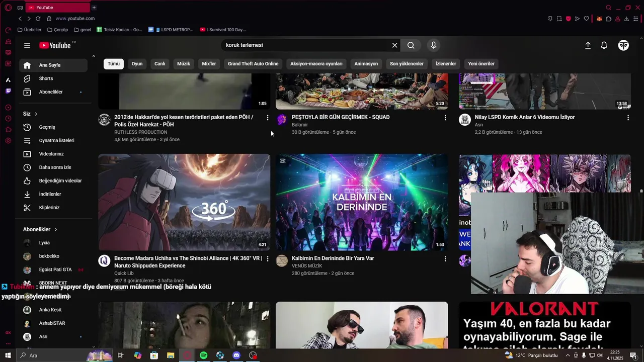Select the Animasyon filter chip

(366, 64)
